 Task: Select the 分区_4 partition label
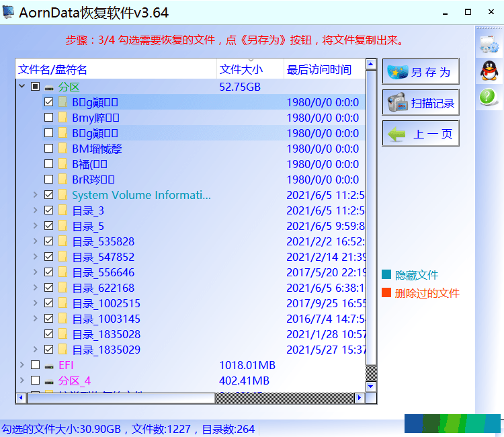[75, 381]
